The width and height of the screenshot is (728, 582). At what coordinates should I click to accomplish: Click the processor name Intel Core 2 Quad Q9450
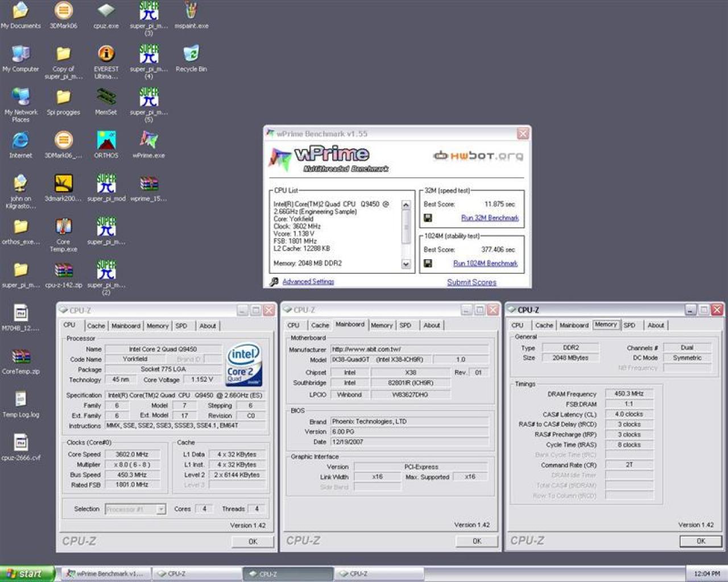tap(163, 349)
